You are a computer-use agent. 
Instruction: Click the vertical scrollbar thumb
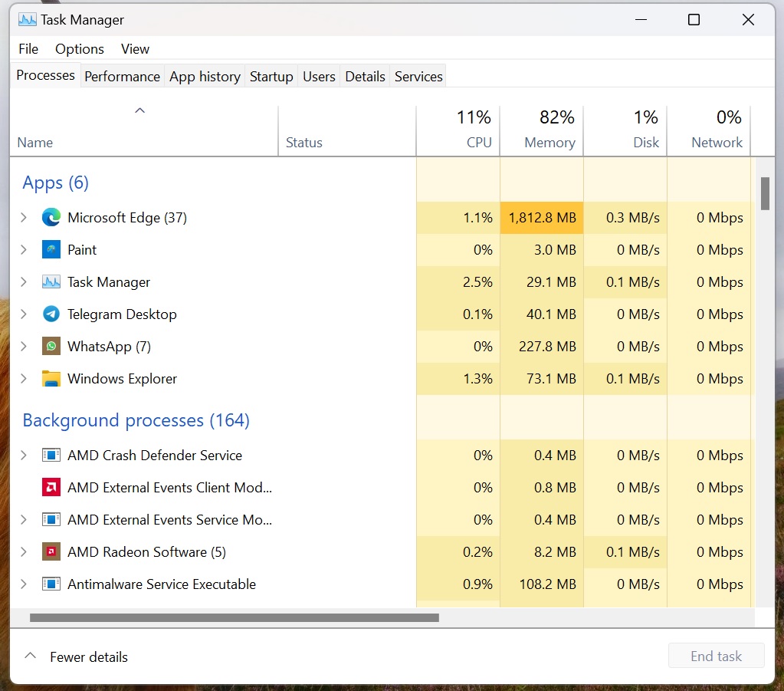[765, 193]
